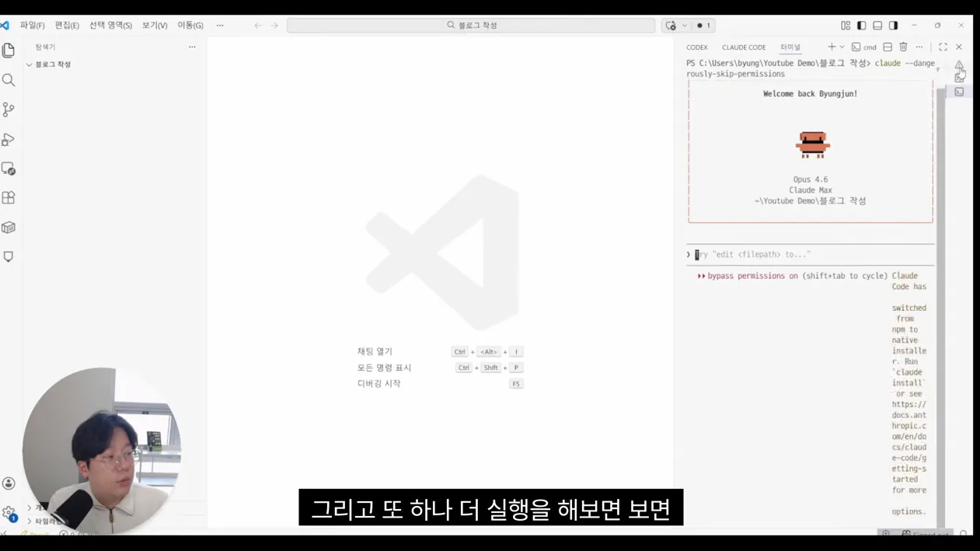
Task: Open the 파일(F) menu
Action: pos(33,26)
